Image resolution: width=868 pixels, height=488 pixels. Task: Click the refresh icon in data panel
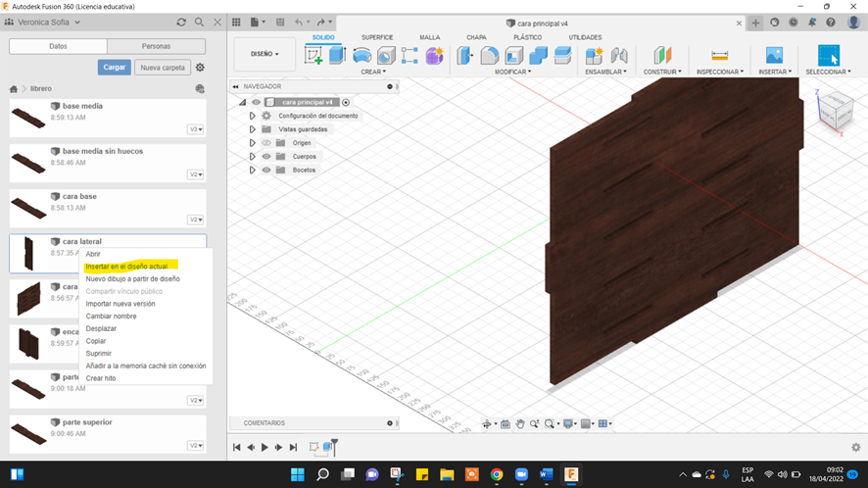point(181,22)
